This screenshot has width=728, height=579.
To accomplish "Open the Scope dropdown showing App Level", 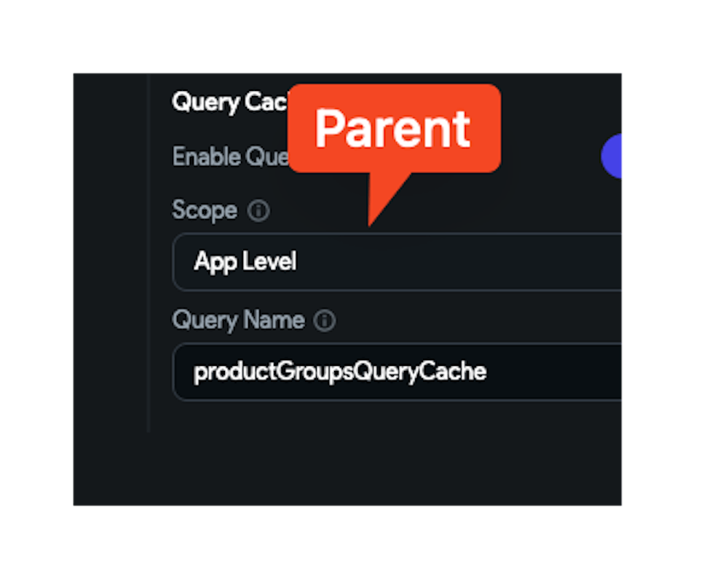I will click(397, 262).
